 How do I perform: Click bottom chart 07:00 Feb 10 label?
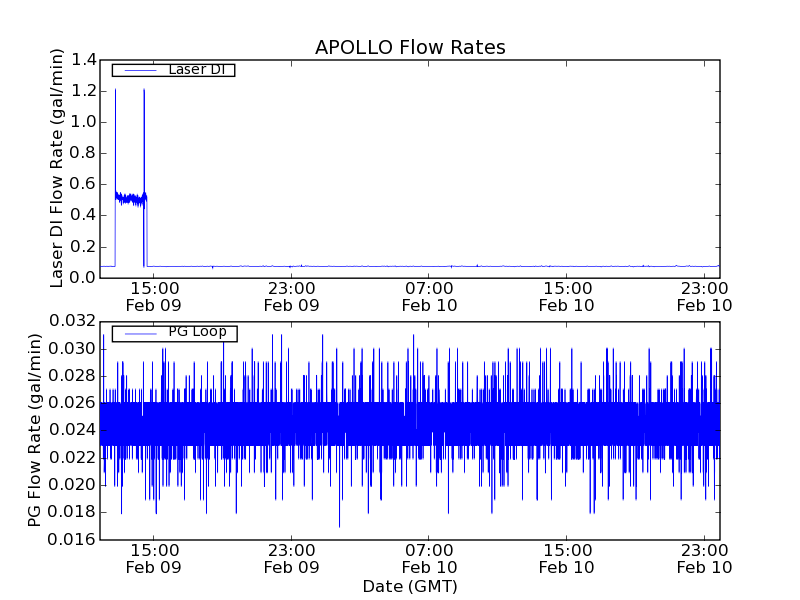(x=429, y=559)
